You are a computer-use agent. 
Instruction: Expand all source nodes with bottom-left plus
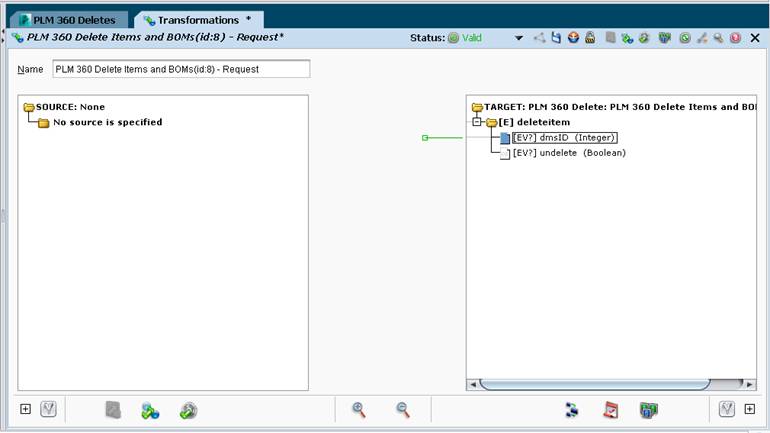coord(26,409)
